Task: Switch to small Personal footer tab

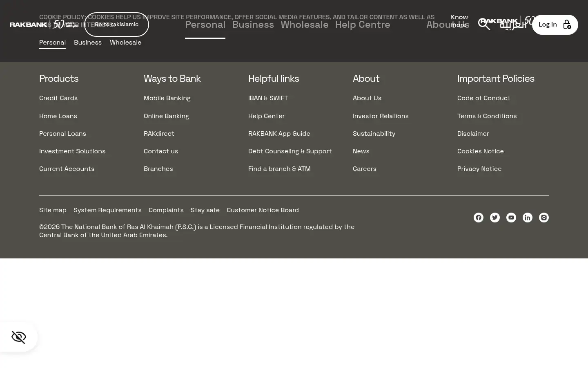Action: [x=52, y=43]
